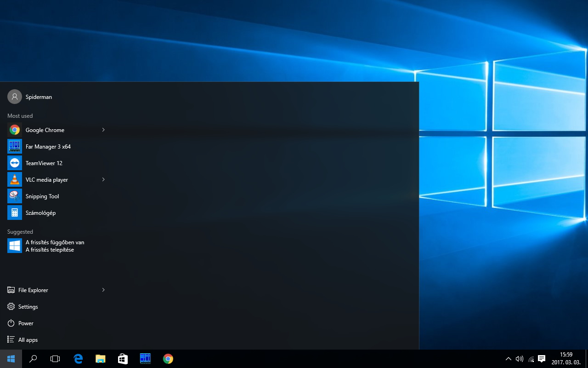588x368 pixels.
Task: Open the Windows Store taskbar icon
Action: pos(123,359)
